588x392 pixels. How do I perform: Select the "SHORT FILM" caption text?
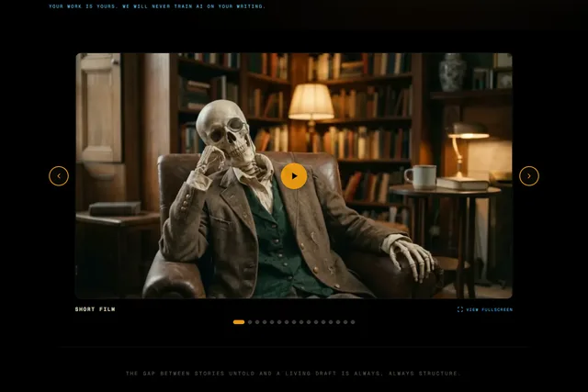(95, 309)
